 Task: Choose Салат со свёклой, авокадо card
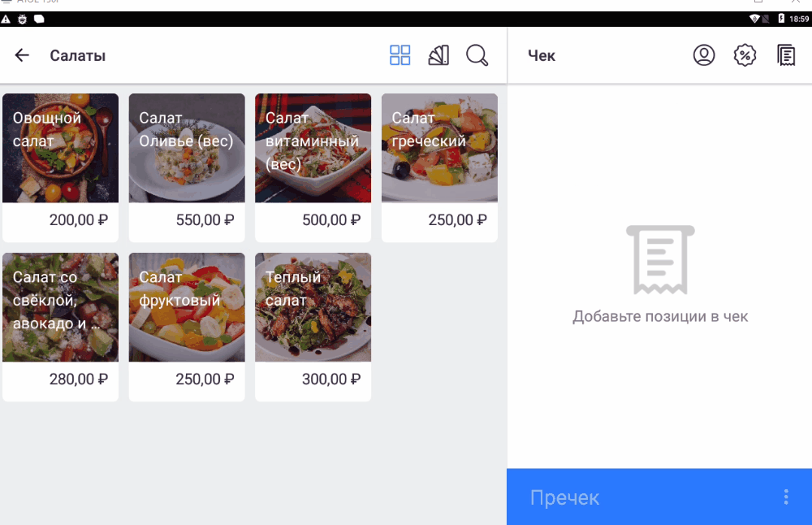[61, 327]
